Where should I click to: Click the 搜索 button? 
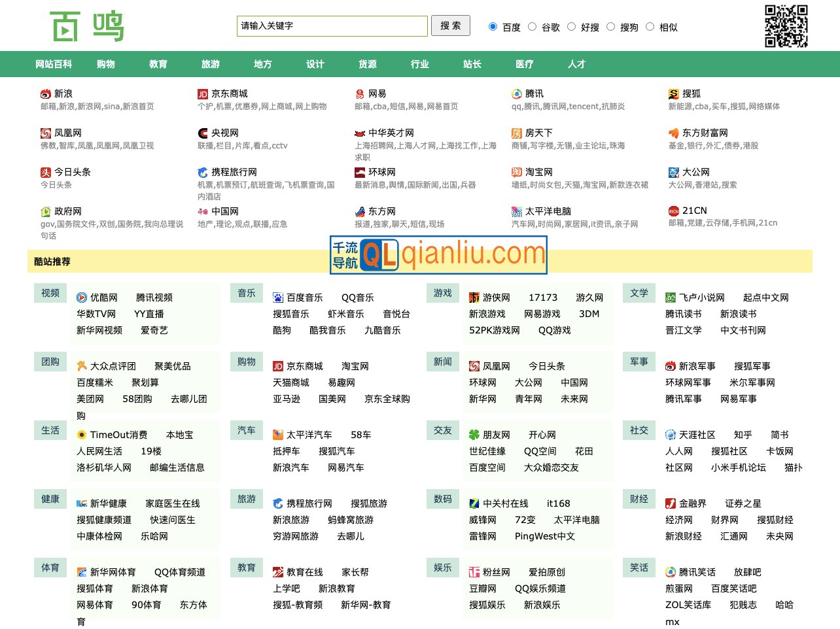[x=450, y=26]
